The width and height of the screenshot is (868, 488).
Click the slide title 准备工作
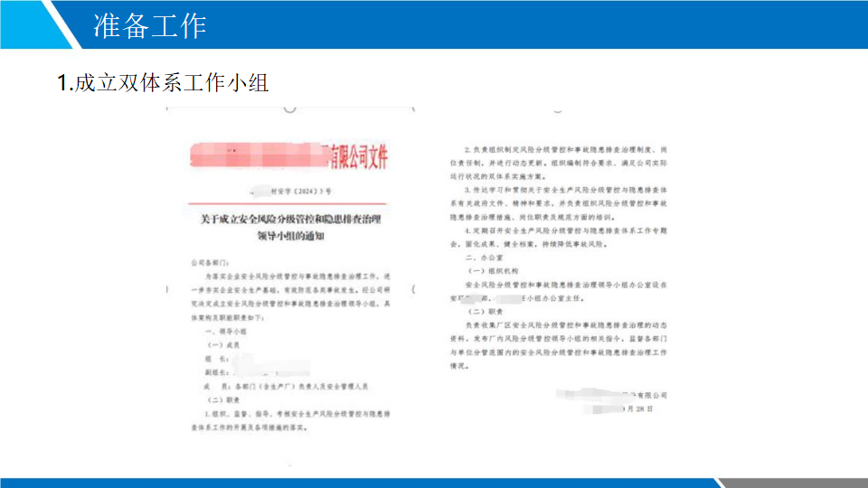click(x=150, y=25)
